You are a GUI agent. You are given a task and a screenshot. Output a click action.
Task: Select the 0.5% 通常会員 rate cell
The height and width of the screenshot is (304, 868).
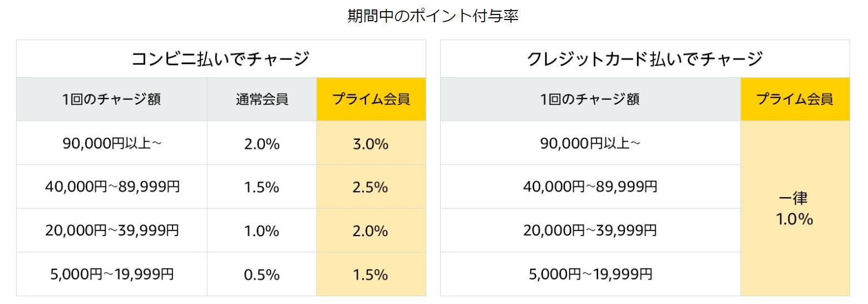click(x=262, y=274)
